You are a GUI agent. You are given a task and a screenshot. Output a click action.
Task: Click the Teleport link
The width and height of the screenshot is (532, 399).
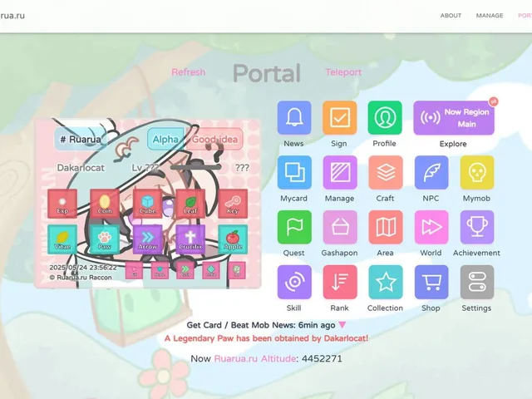coord(343,72)
